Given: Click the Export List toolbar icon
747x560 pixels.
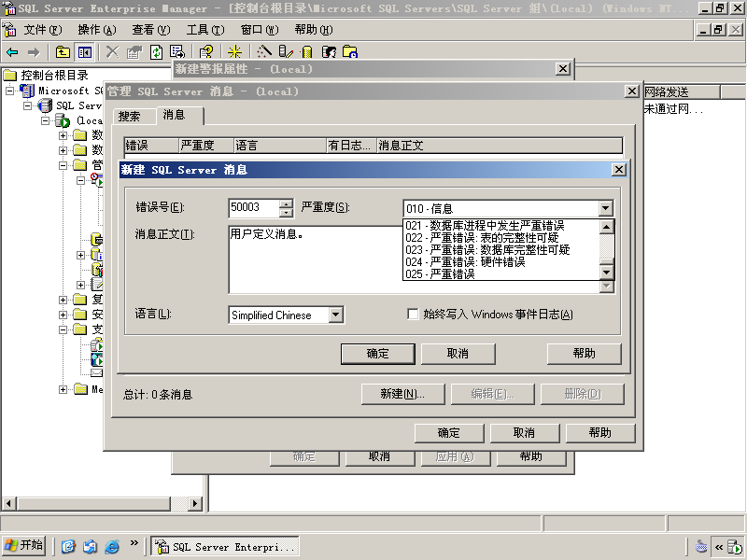Looking at the screenshot, I should (177, 52).
